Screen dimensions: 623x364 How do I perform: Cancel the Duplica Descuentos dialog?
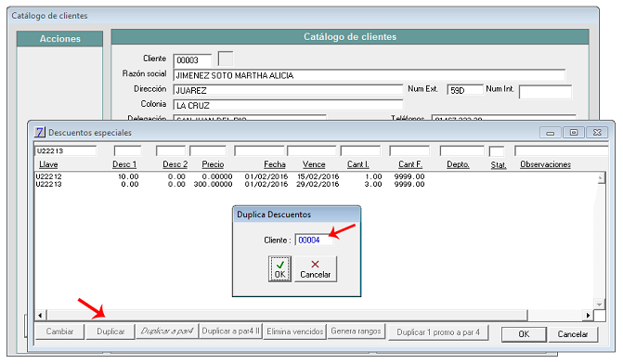coord(316,269)
